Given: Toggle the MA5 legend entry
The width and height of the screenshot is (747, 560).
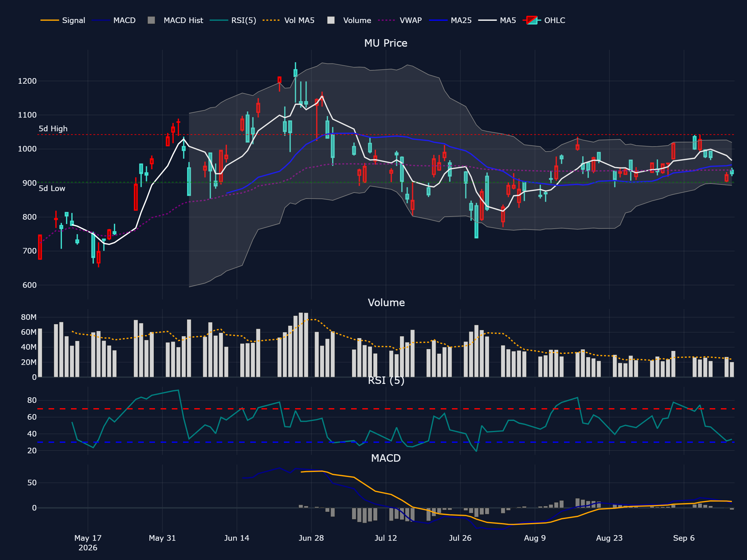Looking at the screenshot, I should [497, 20].
